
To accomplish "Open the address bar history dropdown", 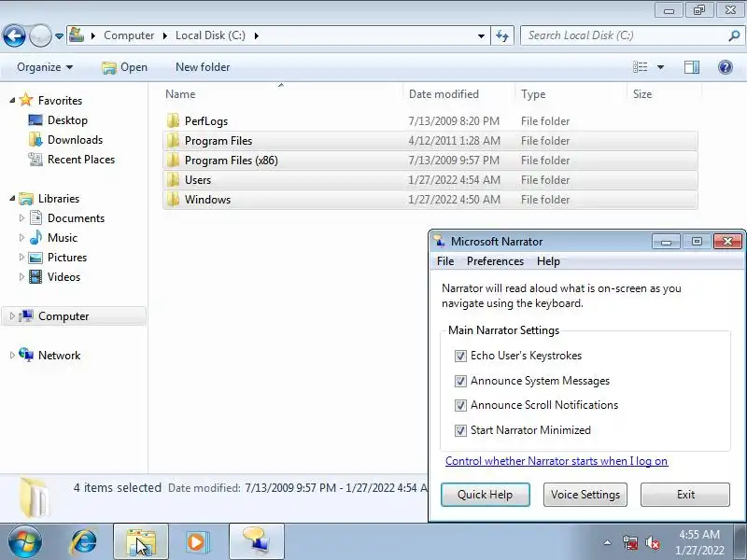I will click(x=481, y=35).
